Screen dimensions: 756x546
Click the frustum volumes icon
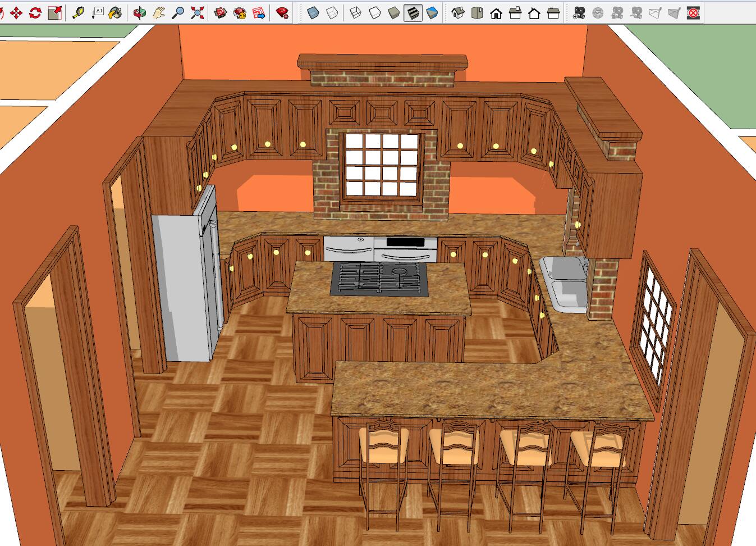click(x=674, y=12)
